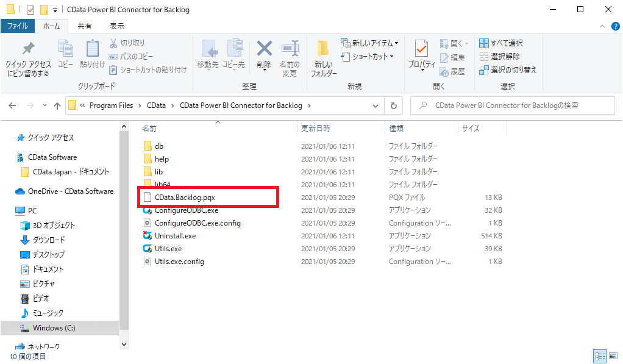
Task: Click Copy Path in clipboard group
Action: 131,57
